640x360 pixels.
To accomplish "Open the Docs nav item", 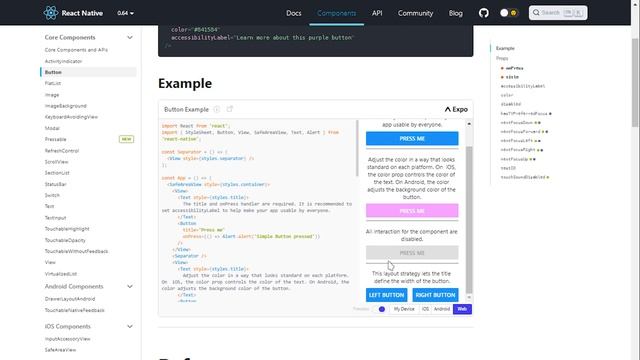I will coord(293,13).
